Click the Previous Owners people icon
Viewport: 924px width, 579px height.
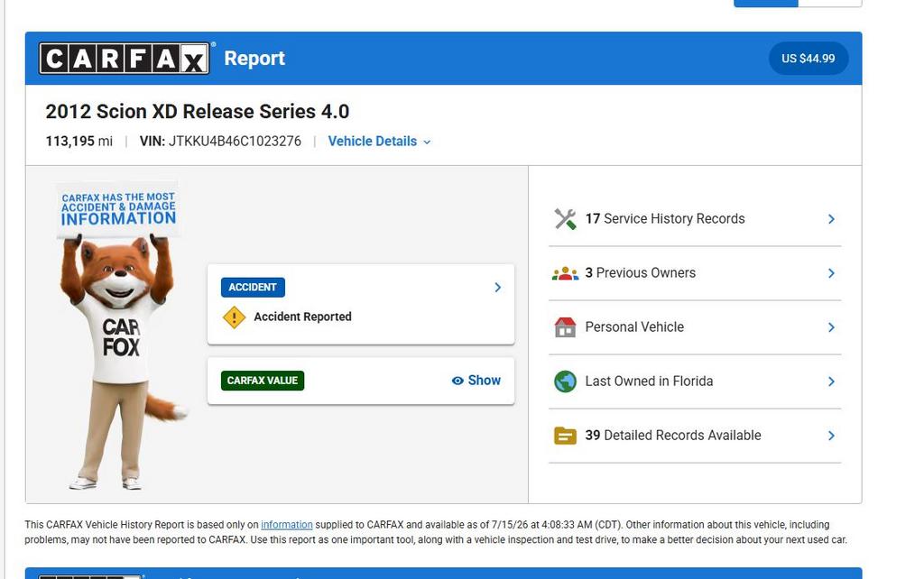click(x=565, y=273)
